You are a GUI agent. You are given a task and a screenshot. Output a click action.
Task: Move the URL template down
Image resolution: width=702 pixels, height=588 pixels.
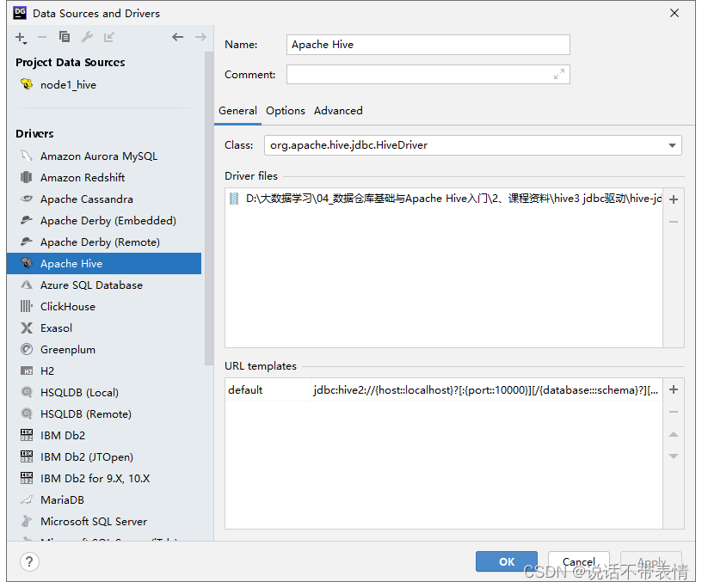673,456
